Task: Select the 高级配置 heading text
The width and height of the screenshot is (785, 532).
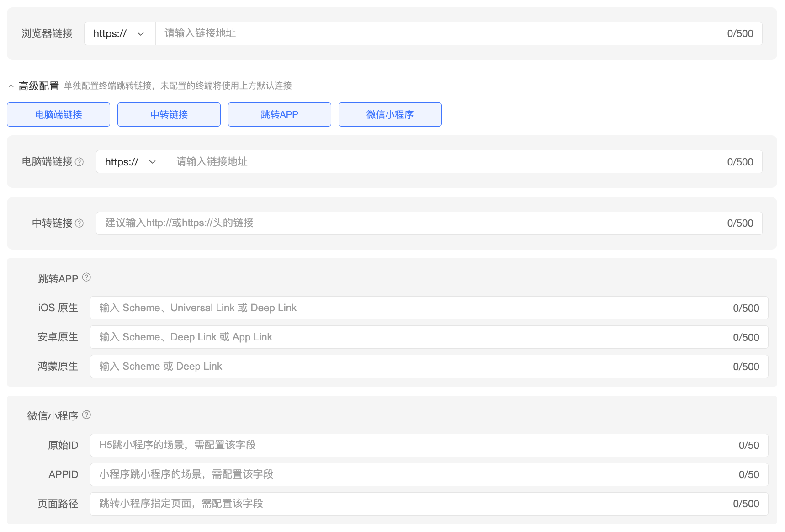Action: (x=39, y=86)
